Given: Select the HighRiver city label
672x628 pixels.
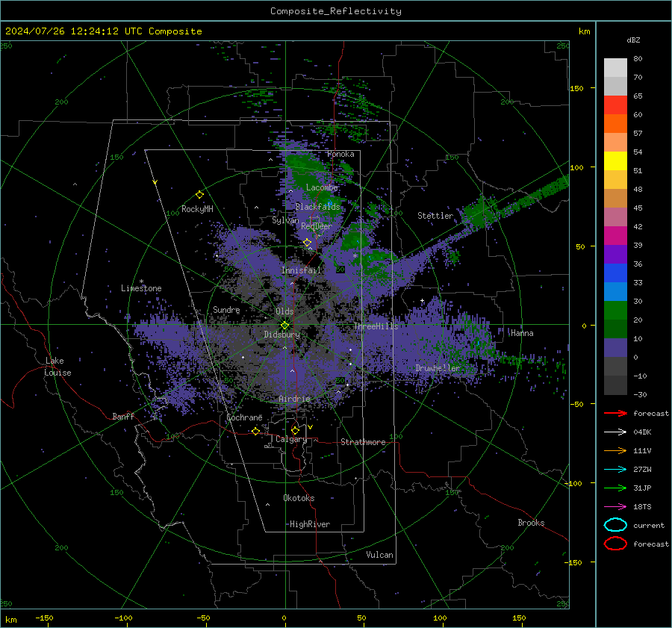Looking at the screenshot, I should click(309, 524).
